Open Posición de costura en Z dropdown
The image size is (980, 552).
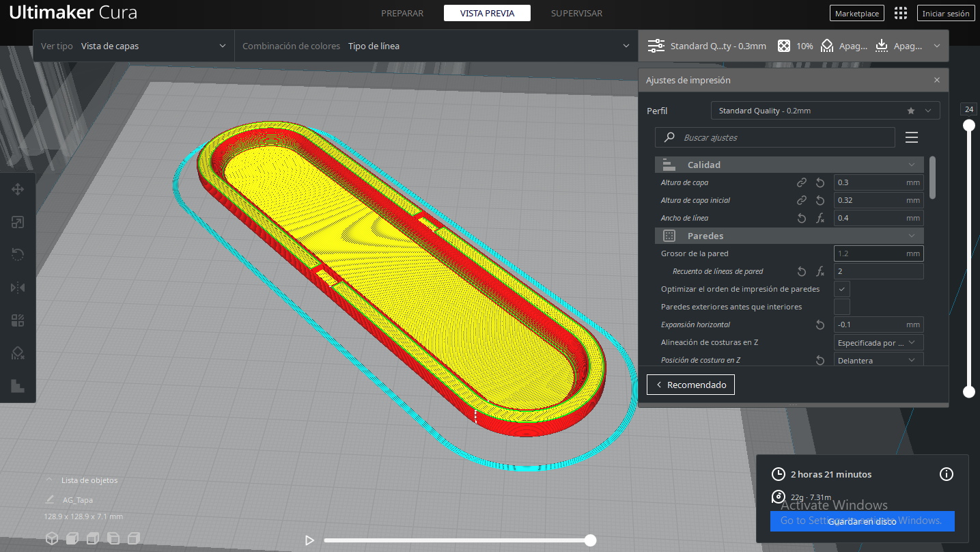coord(879,360)
